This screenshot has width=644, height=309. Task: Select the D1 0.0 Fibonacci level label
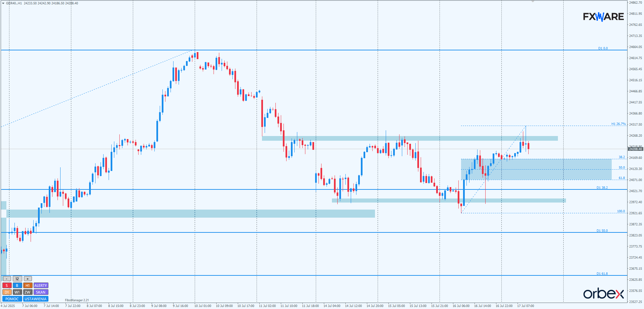tap(603, 48)
